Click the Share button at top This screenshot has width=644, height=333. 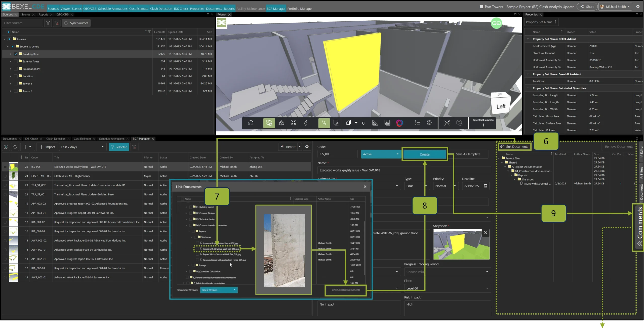tap(587, 7)
